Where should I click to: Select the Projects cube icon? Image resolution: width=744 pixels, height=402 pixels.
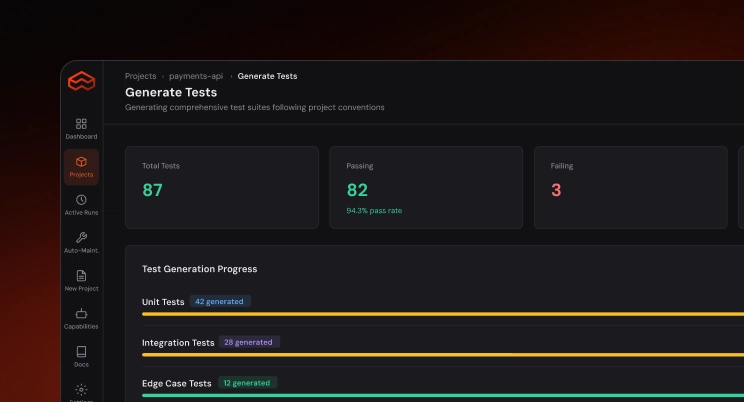tap(81, 162)
